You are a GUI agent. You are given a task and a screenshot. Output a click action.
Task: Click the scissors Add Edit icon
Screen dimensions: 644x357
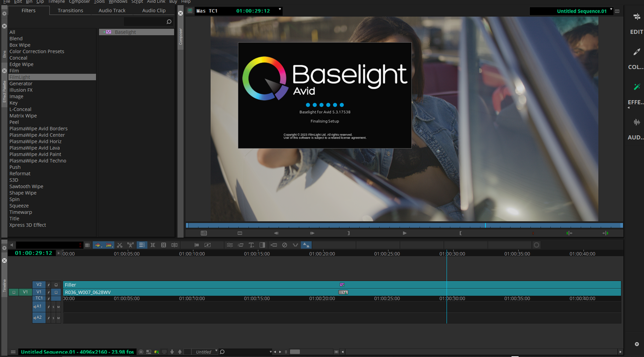pyautogui.click(x=119, y=245)
